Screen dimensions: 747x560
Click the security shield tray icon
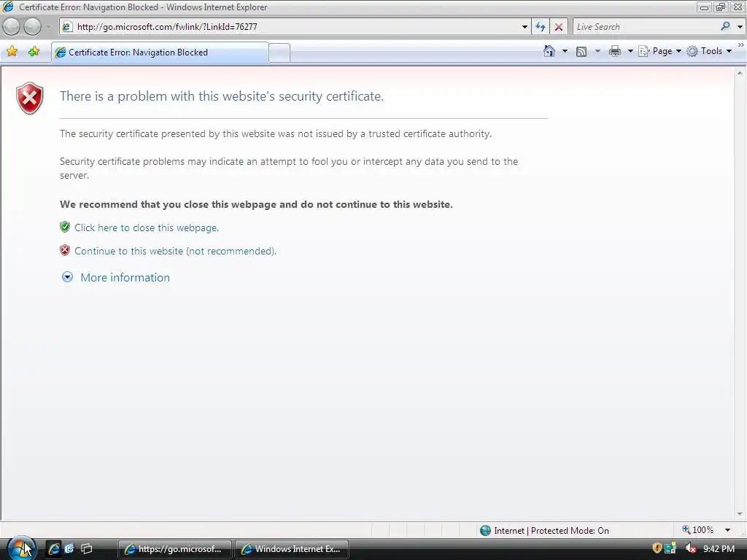[657, 548]
